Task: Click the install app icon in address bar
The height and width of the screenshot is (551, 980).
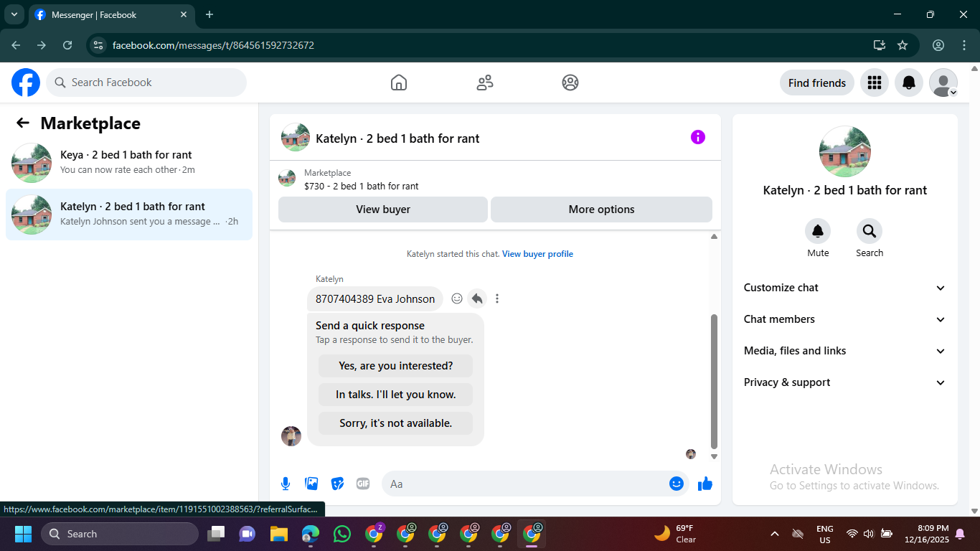Action: (880, 45)
